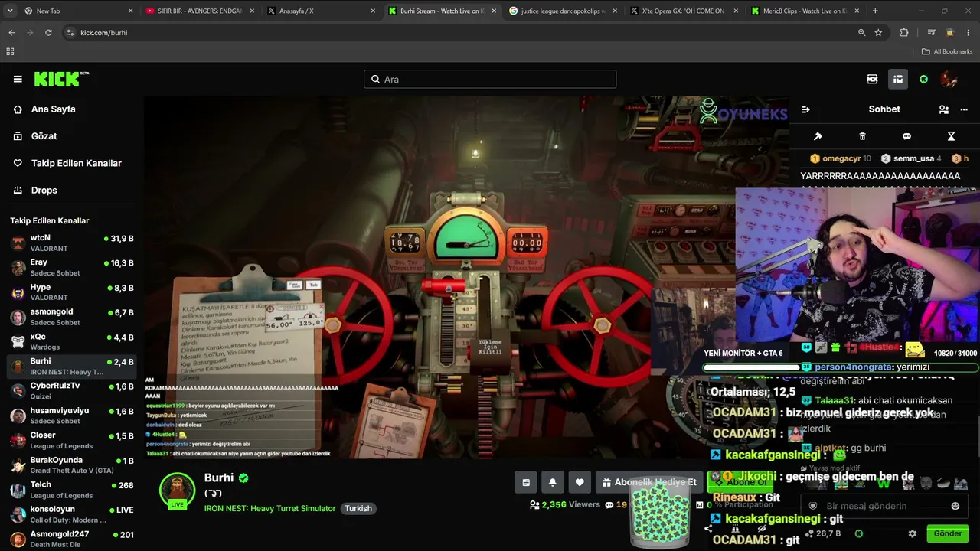Open the chat three-dots options menu
The width and height of the screenshot is (980, 551).
(964, 109)
